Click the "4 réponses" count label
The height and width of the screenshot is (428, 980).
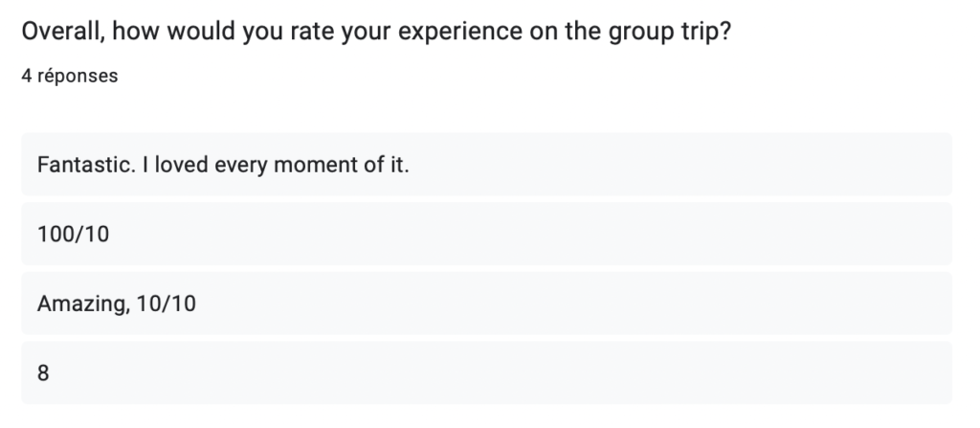pos(69,76)
